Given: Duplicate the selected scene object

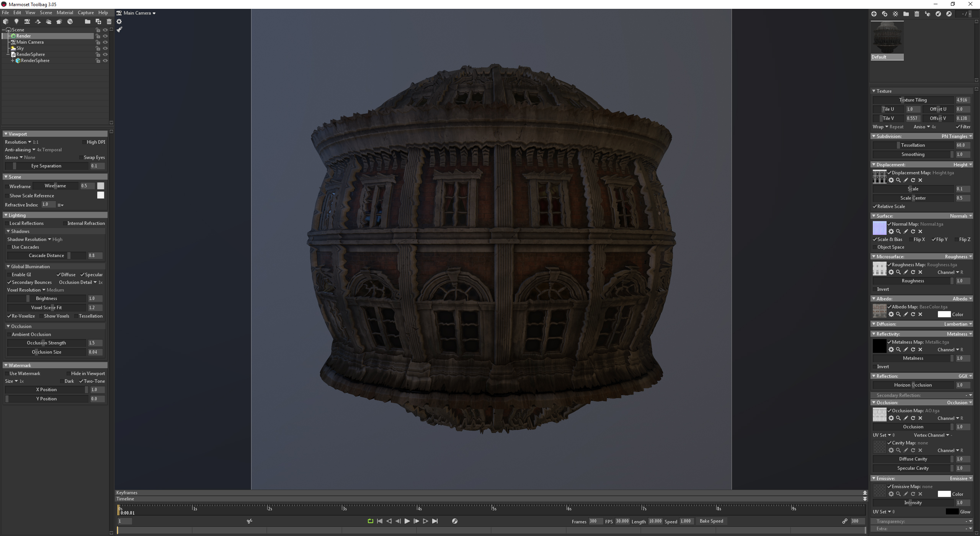Looking at the screenshot, I should click(x=98, y=21).
